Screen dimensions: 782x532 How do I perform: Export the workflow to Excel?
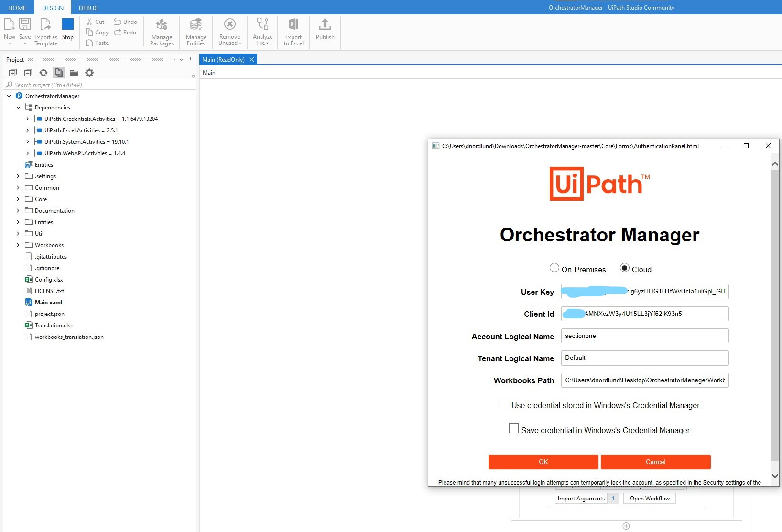pos(293,32)
